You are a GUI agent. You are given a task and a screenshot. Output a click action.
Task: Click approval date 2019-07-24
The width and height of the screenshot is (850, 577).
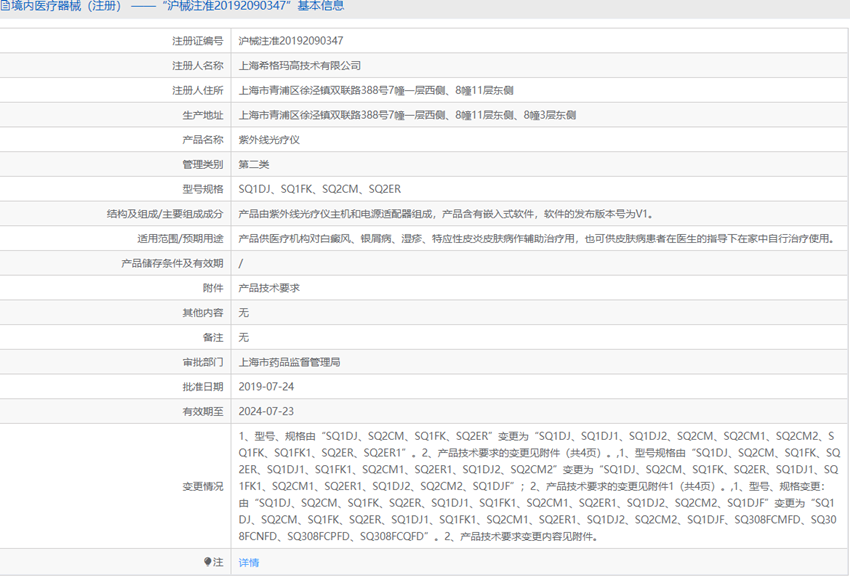(x=266, y=387)
